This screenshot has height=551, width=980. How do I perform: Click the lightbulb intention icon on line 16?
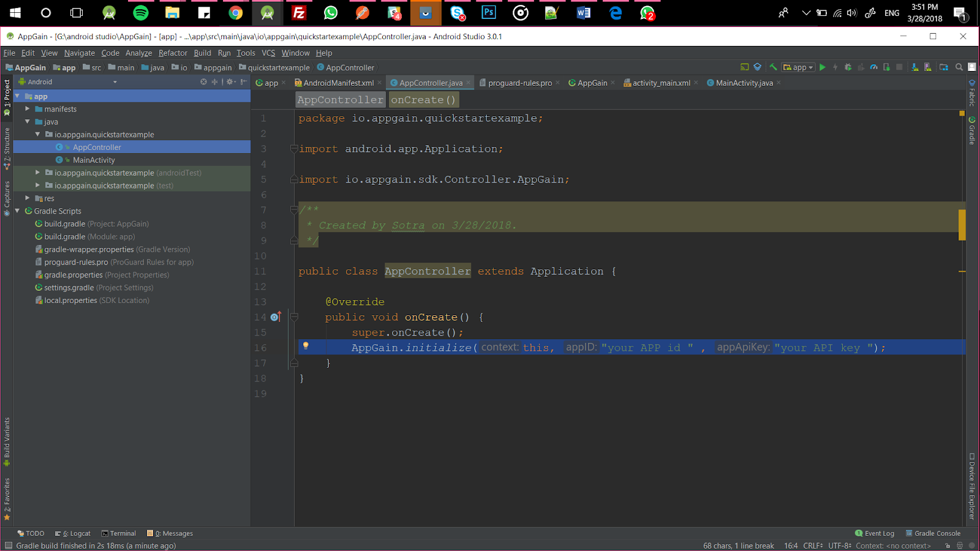(306, 347)
